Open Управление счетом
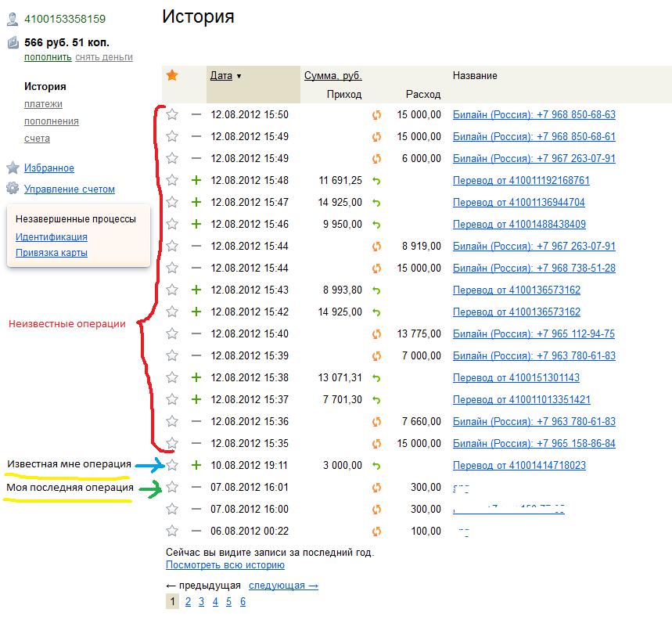Image resolution: width=672 pixels, height=620 pixels. [70, 189]
